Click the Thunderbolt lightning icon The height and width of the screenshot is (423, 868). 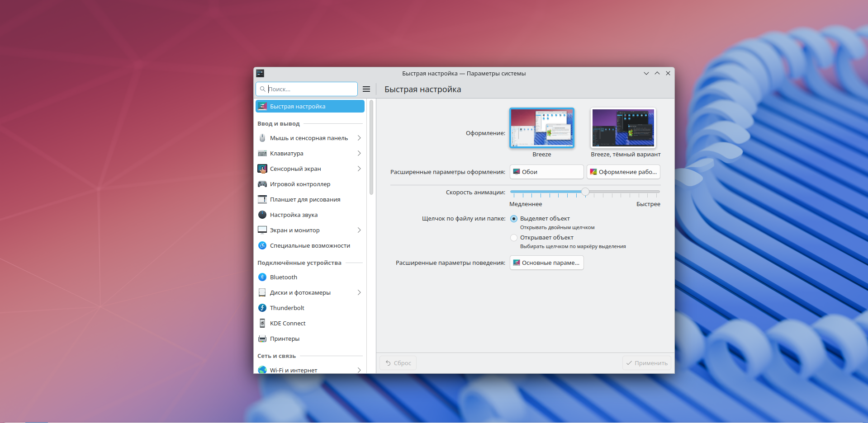262,308
